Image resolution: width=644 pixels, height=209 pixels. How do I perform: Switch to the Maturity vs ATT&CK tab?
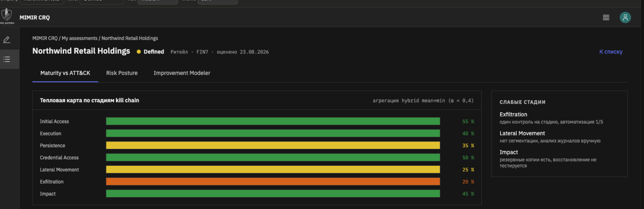(x=65, y=73)
